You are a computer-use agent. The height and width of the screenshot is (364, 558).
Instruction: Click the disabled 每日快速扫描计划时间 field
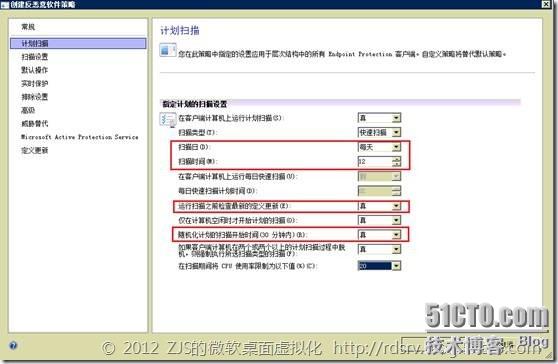tap(379, 191)
